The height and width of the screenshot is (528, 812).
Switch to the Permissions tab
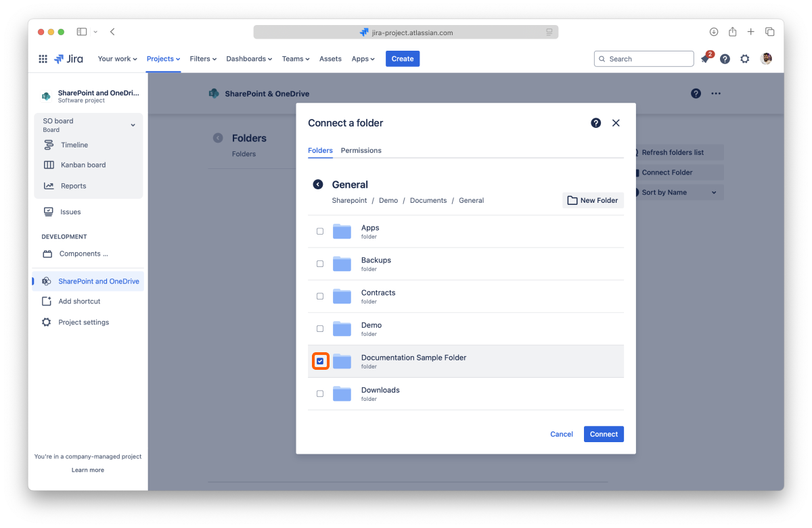point(361,150)
